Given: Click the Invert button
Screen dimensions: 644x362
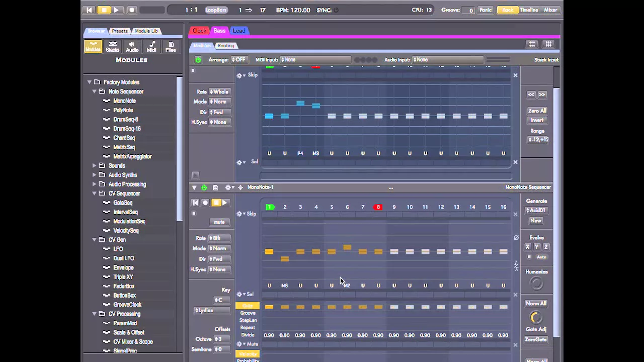Looking at the screenshot, I should pos(537,120).
